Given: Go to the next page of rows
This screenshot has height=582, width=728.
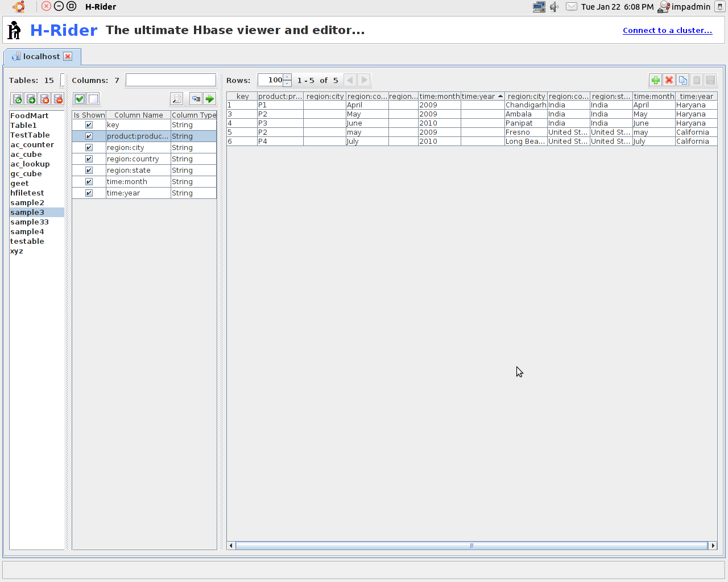Looking at the screenshot, I should pyautogui.click(x=364, y=80).
